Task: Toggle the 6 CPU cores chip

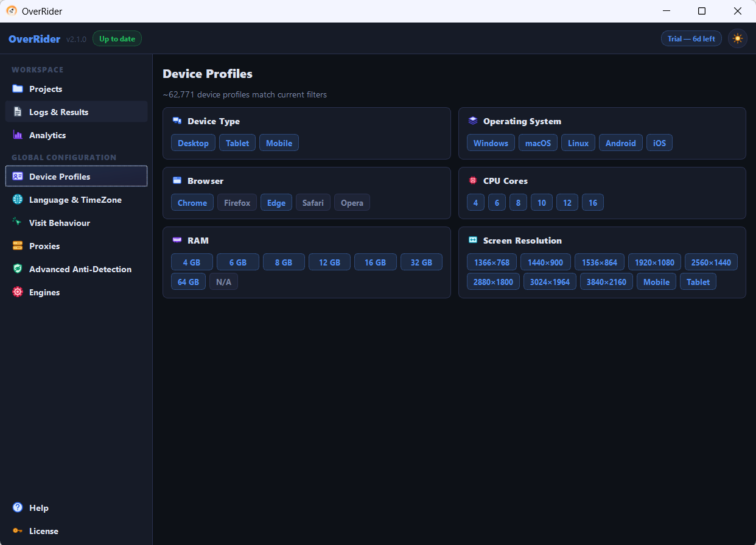Action: 497,203
